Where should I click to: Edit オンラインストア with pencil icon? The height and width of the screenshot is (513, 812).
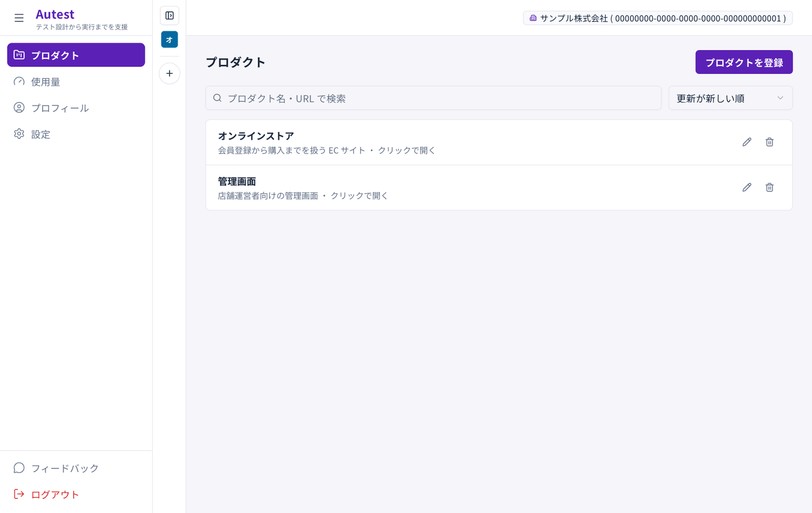pos(747,142)
